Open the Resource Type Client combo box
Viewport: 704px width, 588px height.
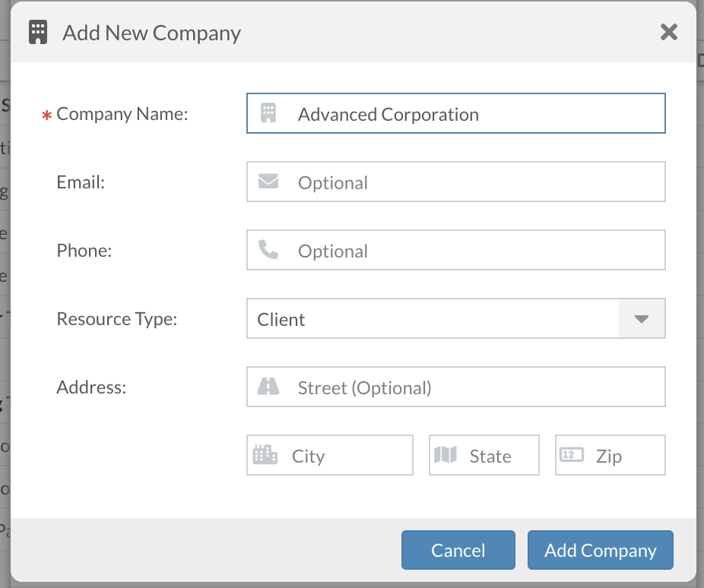(433, 319)
